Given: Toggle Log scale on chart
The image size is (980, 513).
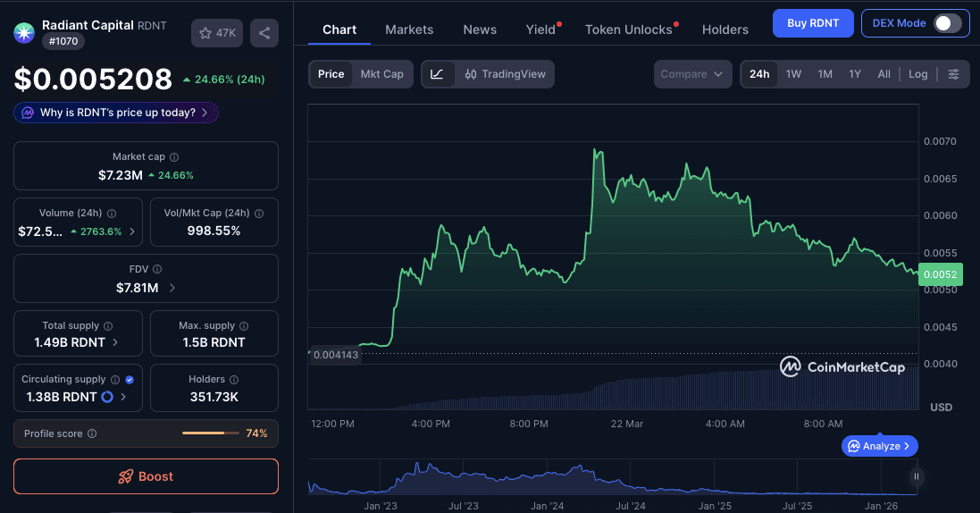Looking at the screenshot, I should click(918, 74).
